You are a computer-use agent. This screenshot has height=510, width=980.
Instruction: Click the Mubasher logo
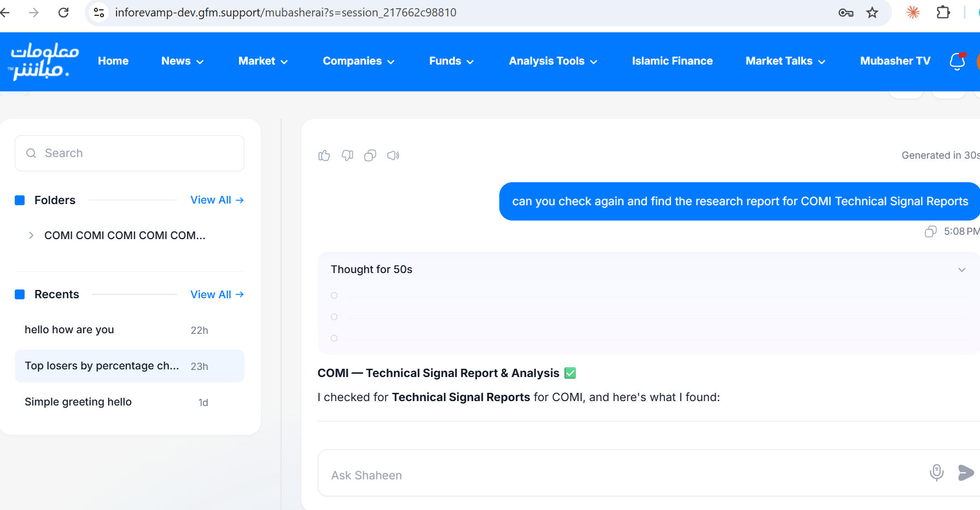pos(44,61)
